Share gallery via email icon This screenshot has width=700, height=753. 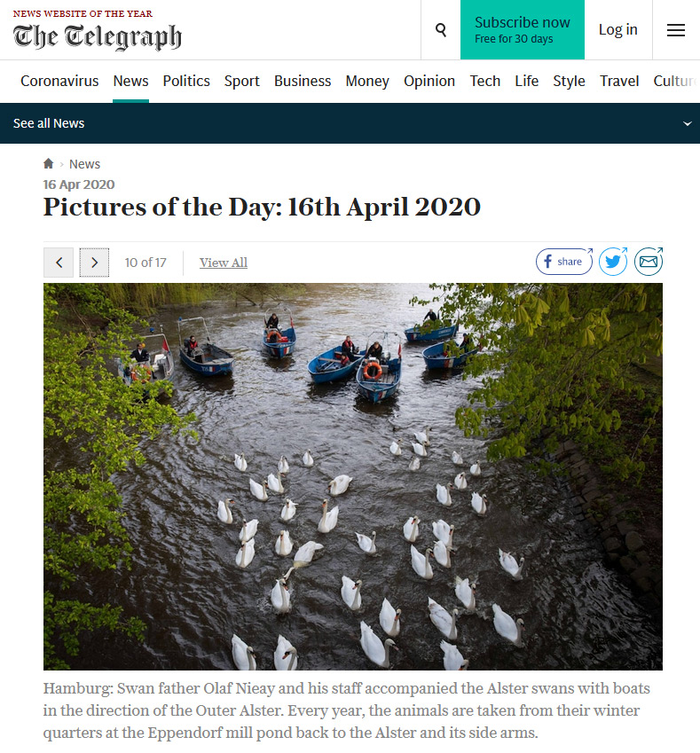pos(649,262)
